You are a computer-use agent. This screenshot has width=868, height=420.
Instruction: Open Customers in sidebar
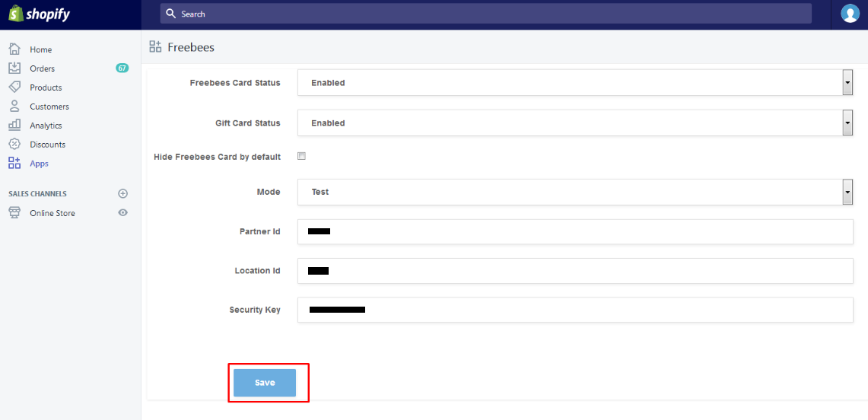pyautogui.click(x=49, y=107)
